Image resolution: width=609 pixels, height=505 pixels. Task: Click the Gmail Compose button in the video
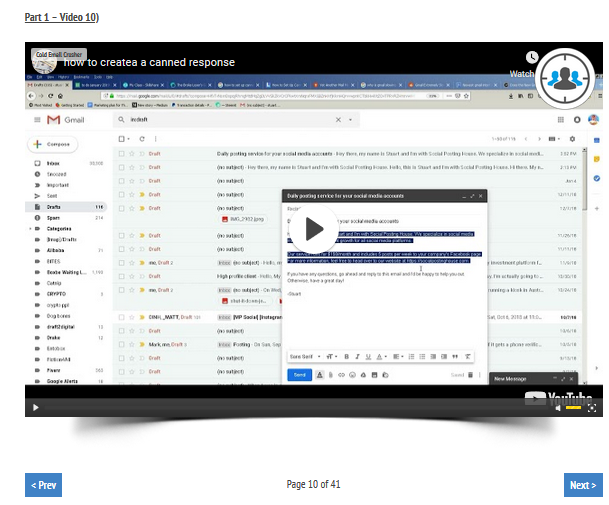click(53, 144)
